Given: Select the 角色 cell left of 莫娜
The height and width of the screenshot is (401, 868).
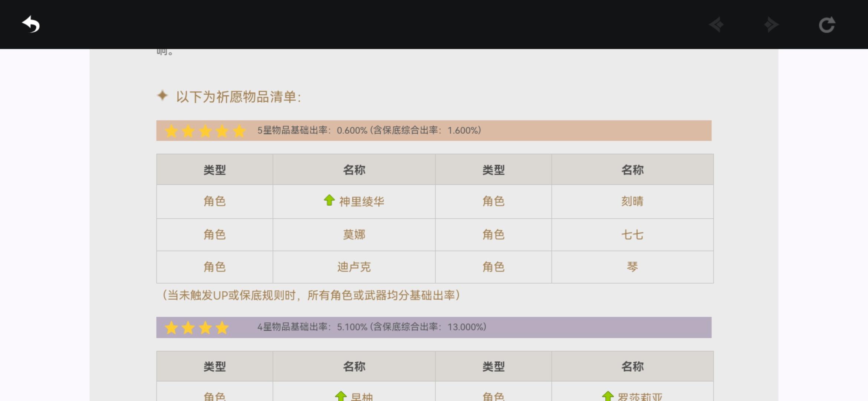Looking at the screenshot, I should tap(214, 235).
